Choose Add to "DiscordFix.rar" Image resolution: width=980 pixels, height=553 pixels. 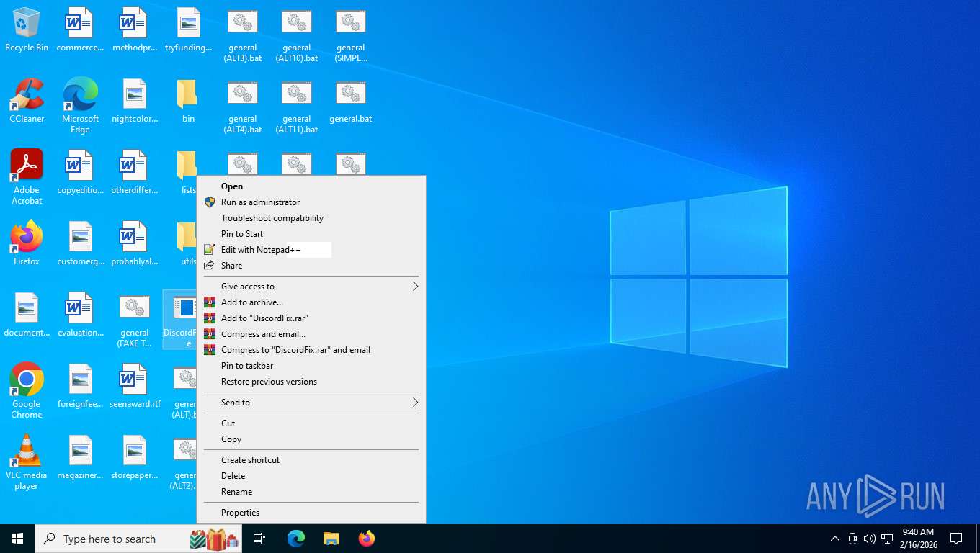[x=311, y=318]
